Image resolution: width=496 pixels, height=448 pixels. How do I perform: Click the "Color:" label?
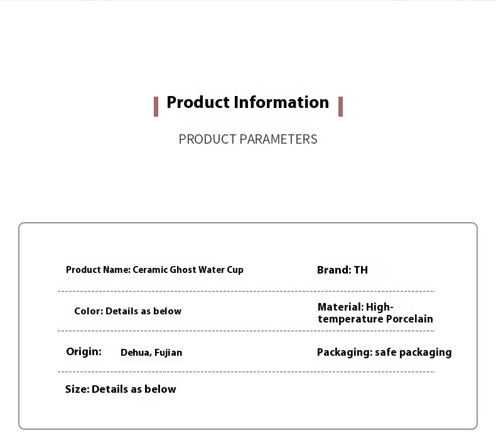[89, 311]
